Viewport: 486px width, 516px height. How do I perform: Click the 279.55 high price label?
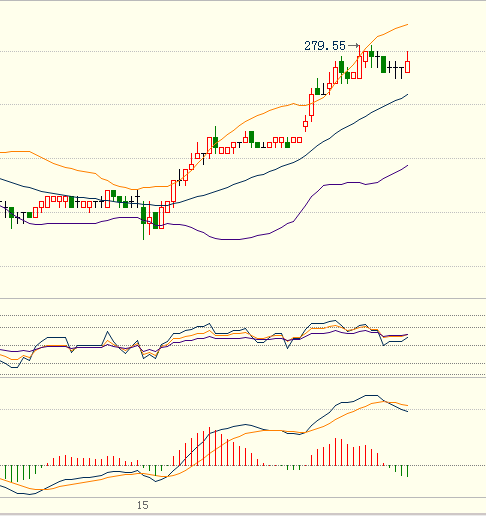click(325, 46)
